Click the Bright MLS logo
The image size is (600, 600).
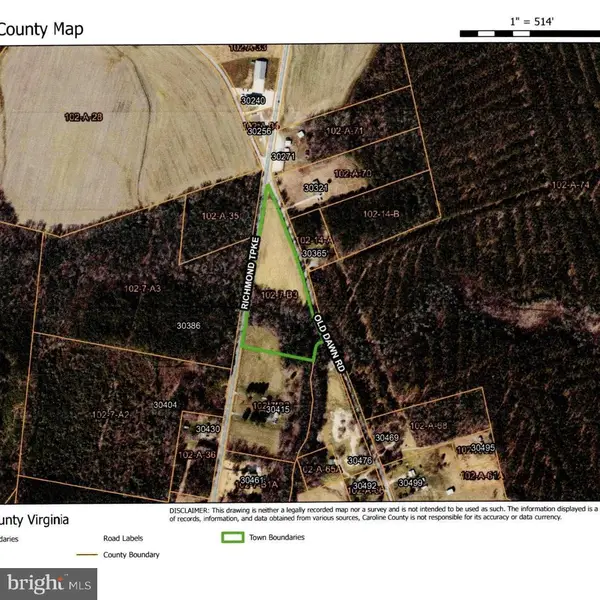[x=49, y=581]
